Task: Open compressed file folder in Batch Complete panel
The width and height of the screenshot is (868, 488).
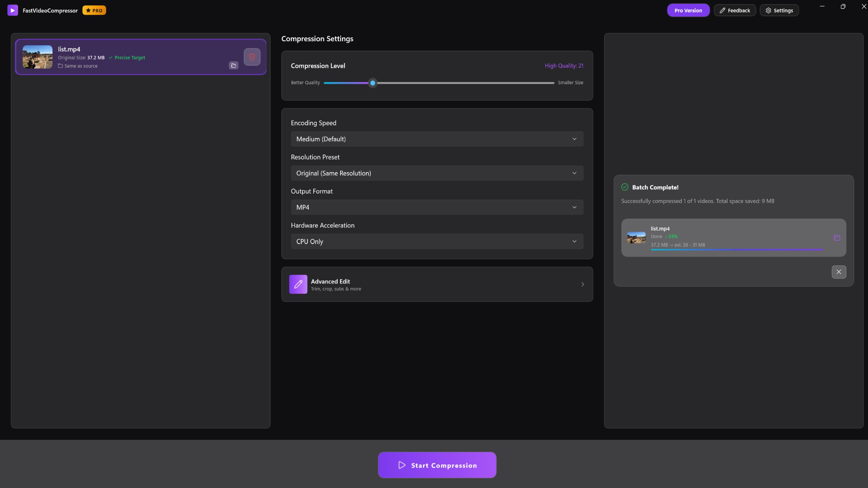Action: (x=837, y=237)
